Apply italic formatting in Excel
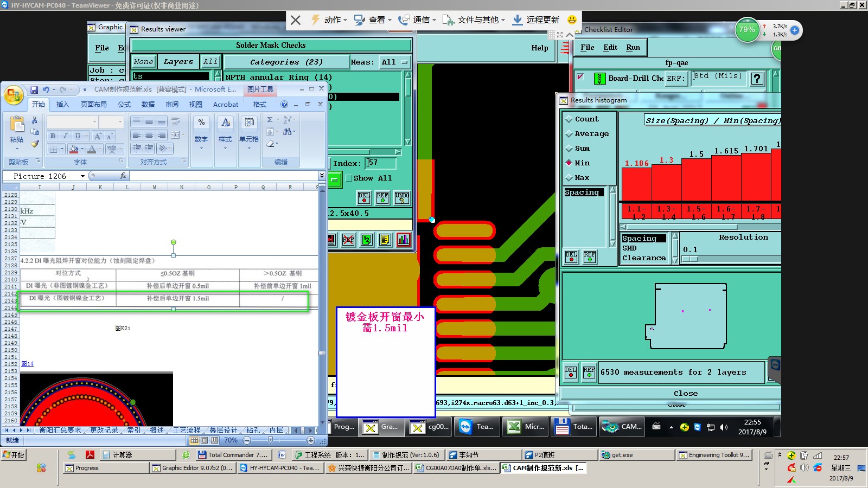The image size is (868, 488). [x=65, y=136]
